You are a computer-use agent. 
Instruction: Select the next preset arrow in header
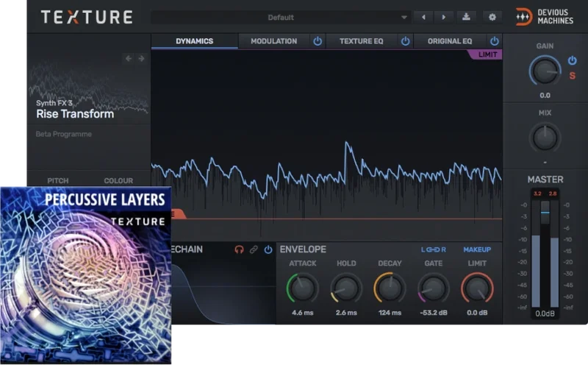click(444, 17)
